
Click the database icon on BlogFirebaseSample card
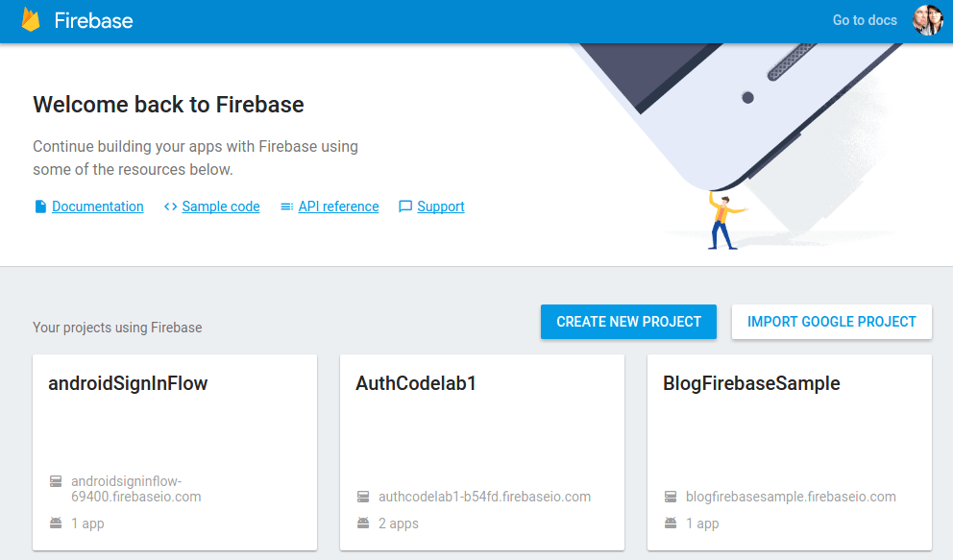671,497
